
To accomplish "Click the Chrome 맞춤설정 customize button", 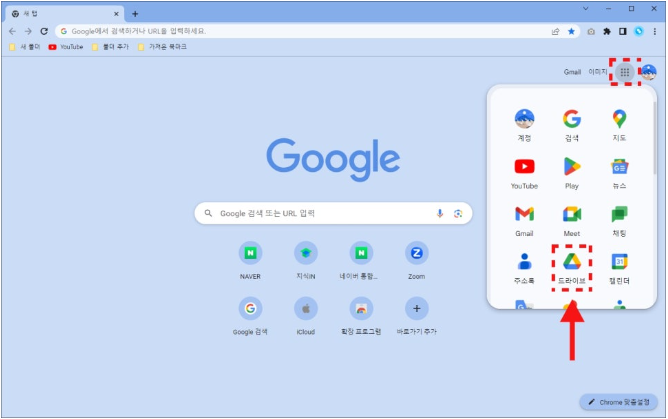I will tap(618, 402).
